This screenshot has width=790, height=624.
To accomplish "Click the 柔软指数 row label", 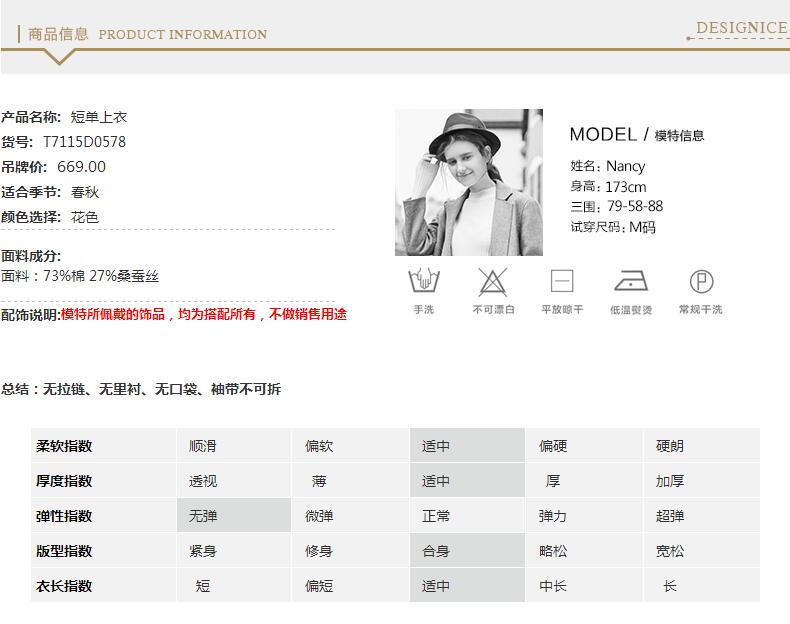I will (64, 446).
